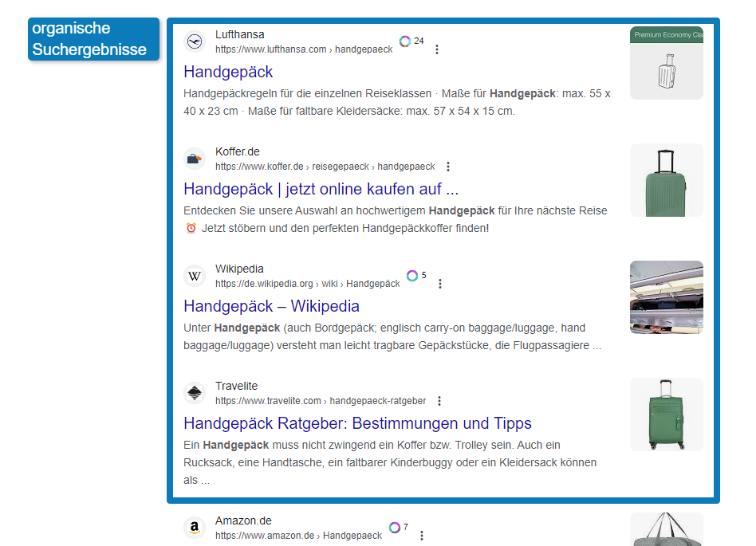Click the lufthansa.com handgepaeck URL
Viewport: 756px width, 546px height.
click(304, 49)
